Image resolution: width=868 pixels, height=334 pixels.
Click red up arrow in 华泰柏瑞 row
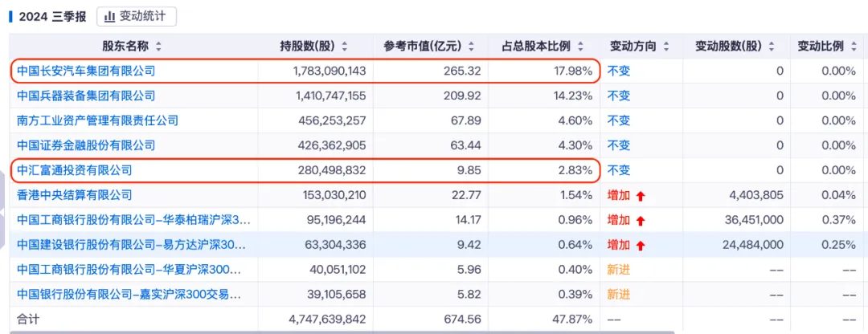pyautogui.click(x=641, y=221)
